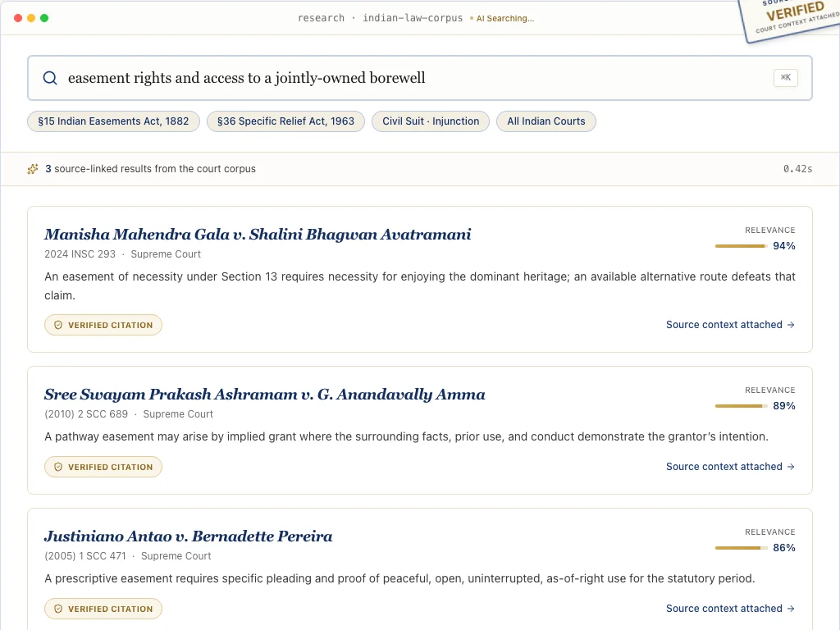Click Verified Citation badge under Sree Swayam

tap(103, 467)
